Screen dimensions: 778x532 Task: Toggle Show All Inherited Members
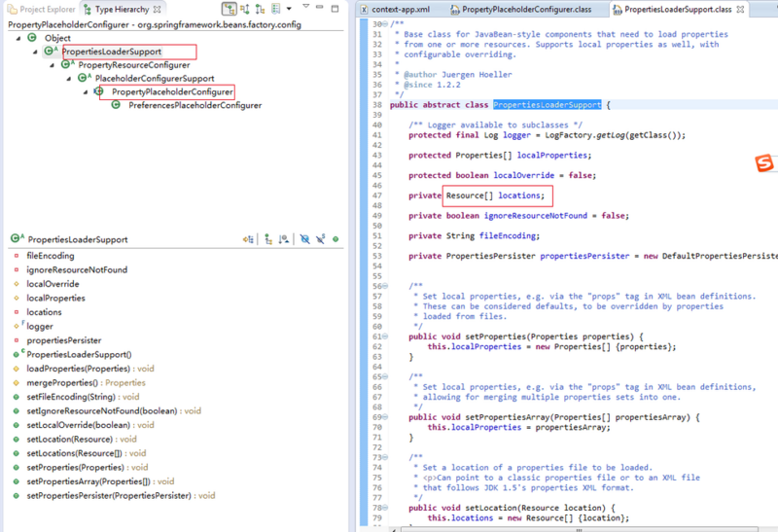tap(268, 239)
